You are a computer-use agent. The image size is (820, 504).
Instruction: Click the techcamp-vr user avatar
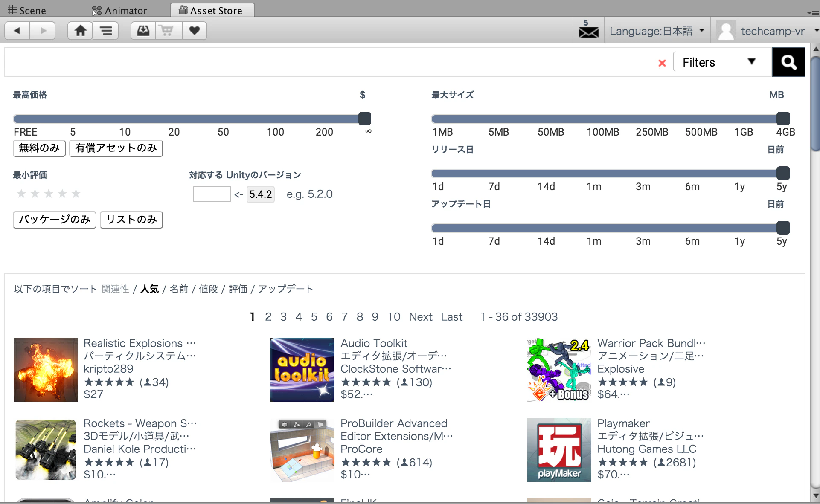click(x=726, y=31)
